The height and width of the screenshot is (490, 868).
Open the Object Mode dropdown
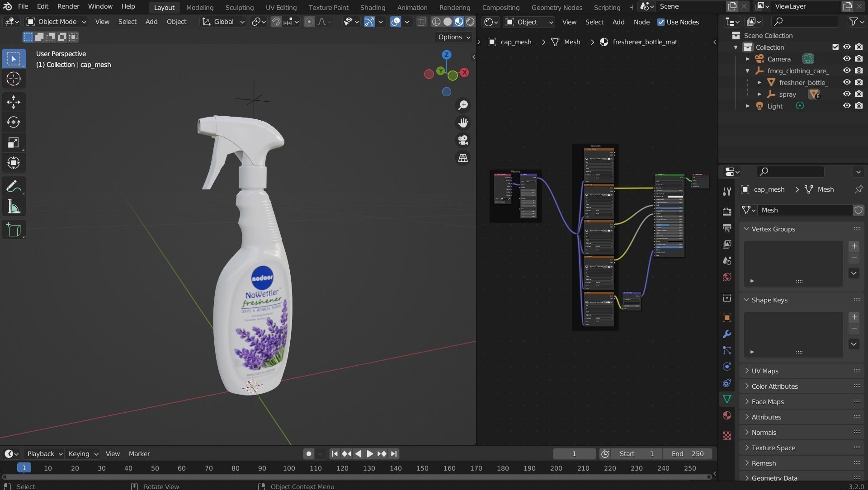pyautogui.click(x=56, y=22)
